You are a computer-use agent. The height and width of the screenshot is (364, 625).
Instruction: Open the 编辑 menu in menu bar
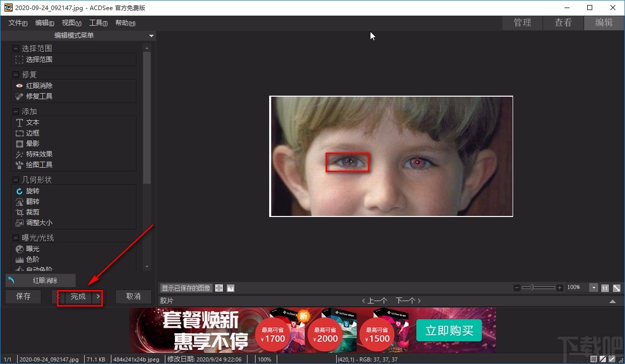point(44,23)
